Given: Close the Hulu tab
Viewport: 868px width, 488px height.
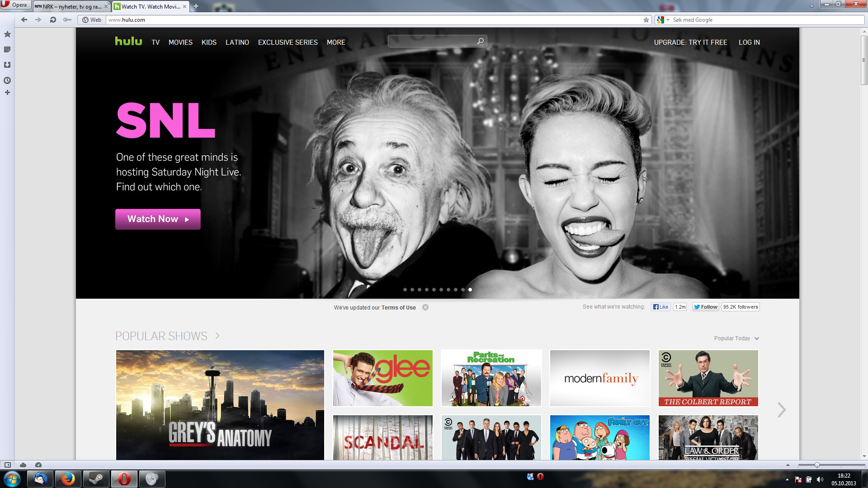Looking at the screenshot, I should (184, 6).
